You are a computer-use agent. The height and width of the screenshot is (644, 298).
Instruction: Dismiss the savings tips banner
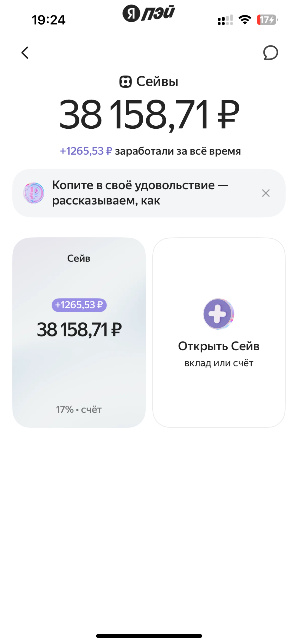click(266, 193)
